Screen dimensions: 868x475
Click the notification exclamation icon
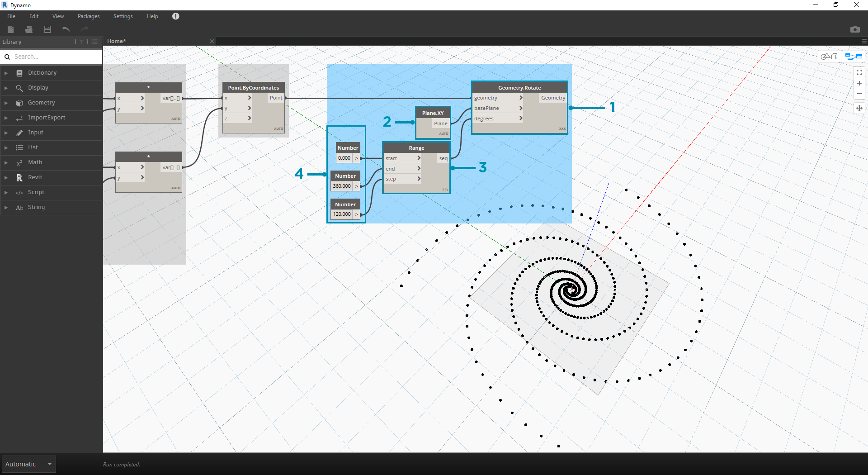click(176, 16)
